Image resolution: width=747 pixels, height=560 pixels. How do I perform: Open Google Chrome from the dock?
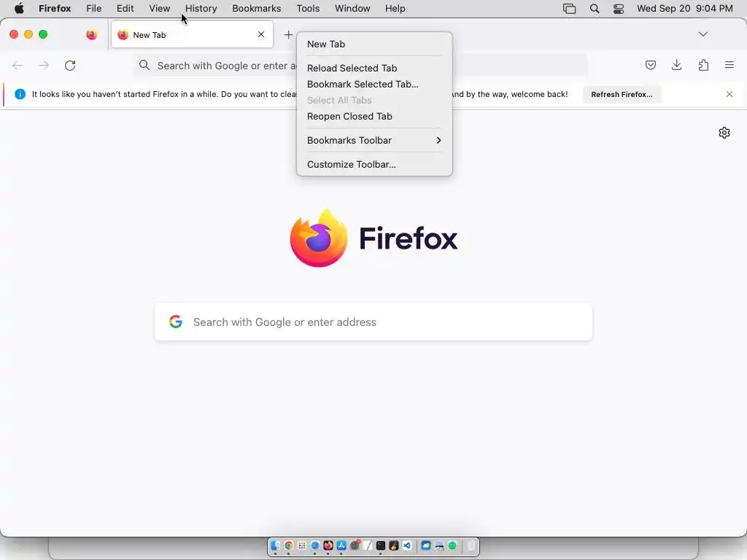(289, 545)
